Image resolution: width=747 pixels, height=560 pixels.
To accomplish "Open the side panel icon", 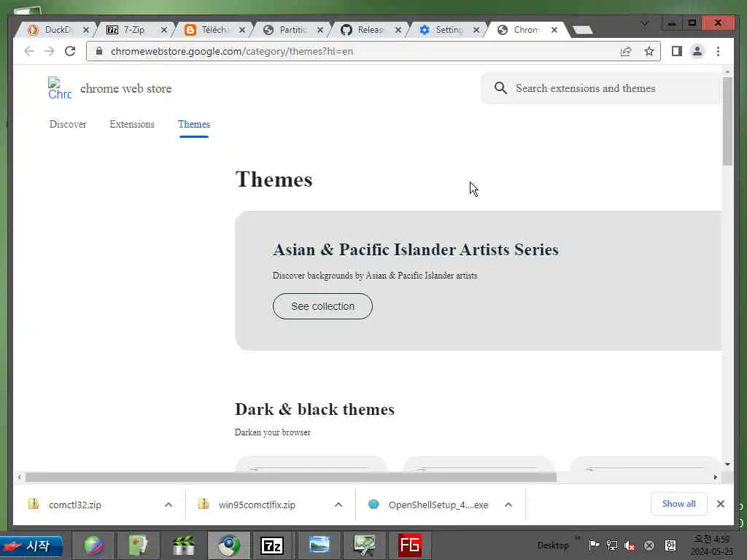I will 676,51.
